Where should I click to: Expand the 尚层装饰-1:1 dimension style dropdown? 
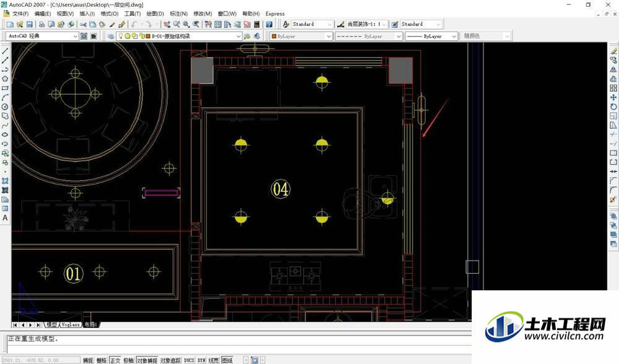click(384, 25)
